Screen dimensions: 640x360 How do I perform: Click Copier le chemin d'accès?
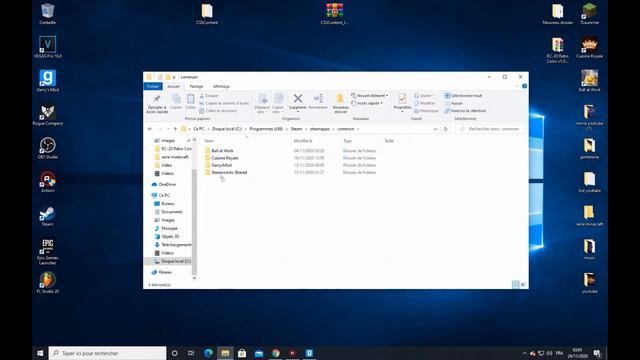[224, 103]
